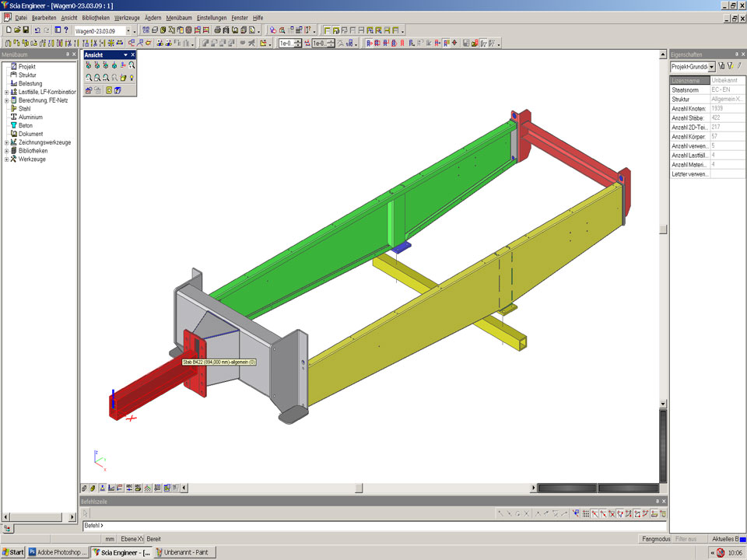Image resolution: width=747 pixels, height=560 pixels.
Task: Open the Projekt-Grunddaten dropdown
Action: tap(711, 67)
